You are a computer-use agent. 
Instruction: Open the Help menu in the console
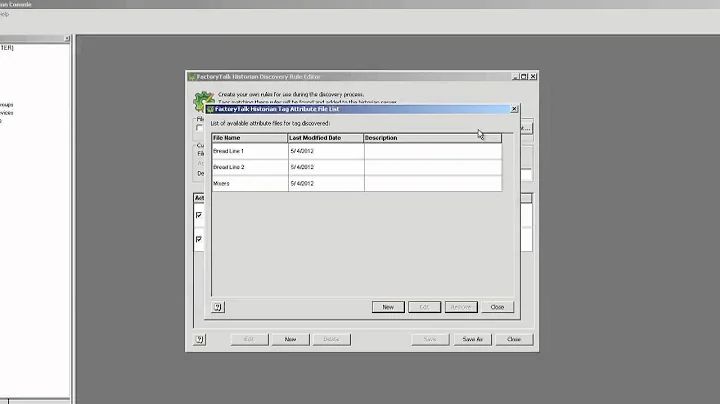pyautogui.click(x=4, y=14)
